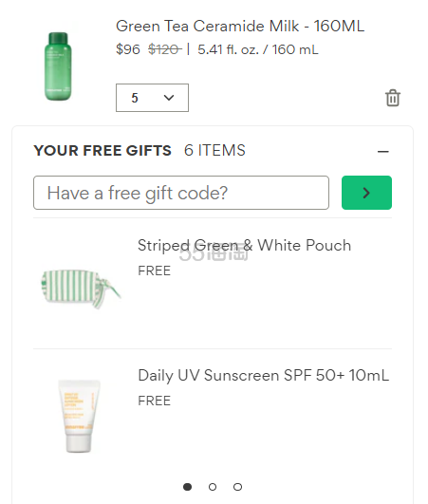This screenshot has width=428, height=504.
Task: Click the $96 sale price
Action: pos(128,49)
